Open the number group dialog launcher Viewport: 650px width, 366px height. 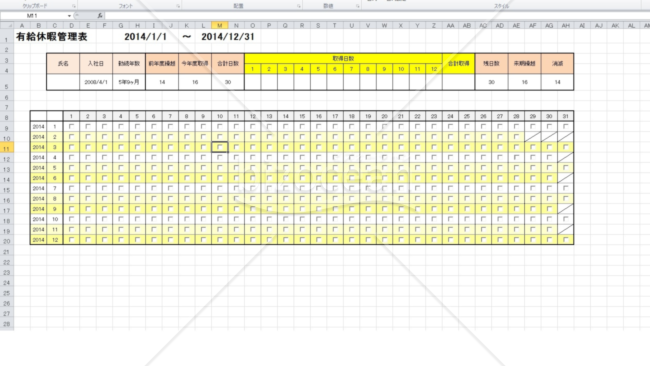click(x=357, y=6)
